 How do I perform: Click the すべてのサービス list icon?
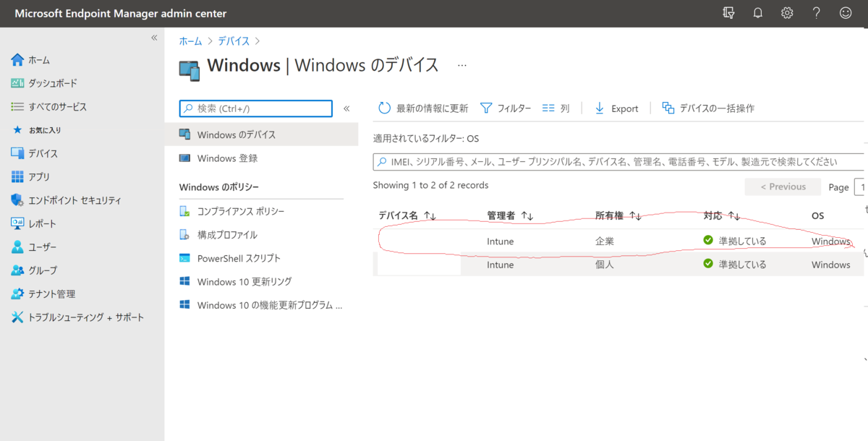click(x=17, y=106)
